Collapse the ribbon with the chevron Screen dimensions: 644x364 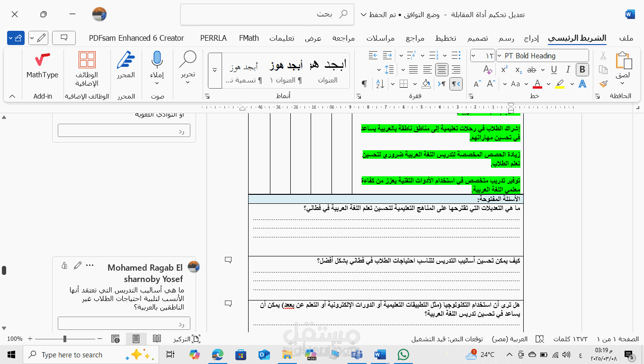[12, 96]
